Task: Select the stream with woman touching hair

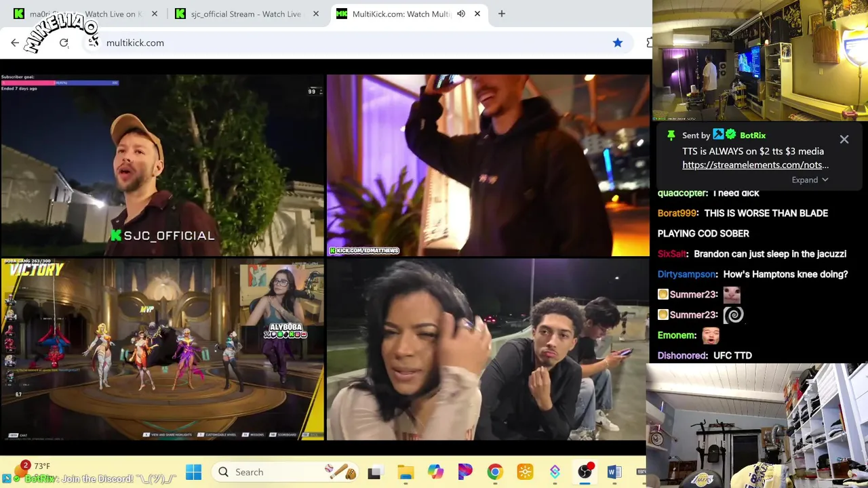Action: pyautogui.click(x=488, y=350)
